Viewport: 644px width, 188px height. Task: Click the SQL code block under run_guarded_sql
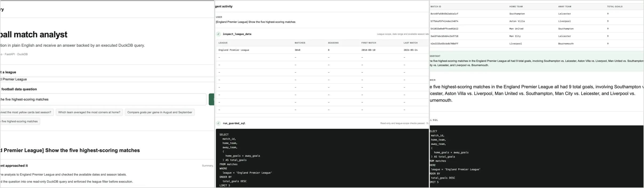click(322, 158)
